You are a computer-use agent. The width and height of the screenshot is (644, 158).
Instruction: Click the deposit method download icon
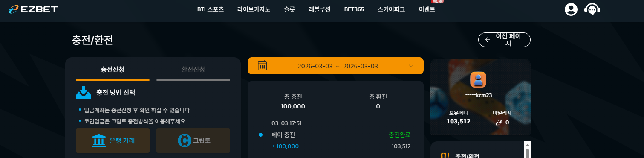point(84,92)
